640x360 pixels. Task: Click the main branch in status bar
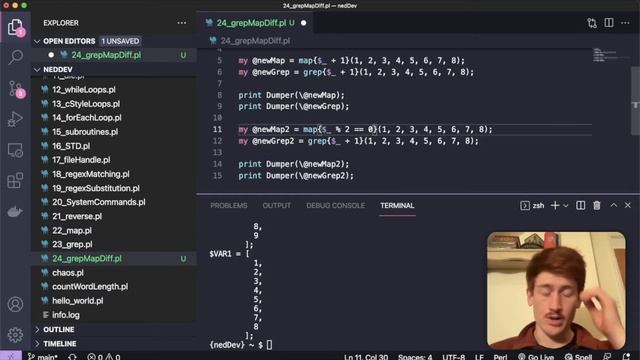click(x=43, y=357)
